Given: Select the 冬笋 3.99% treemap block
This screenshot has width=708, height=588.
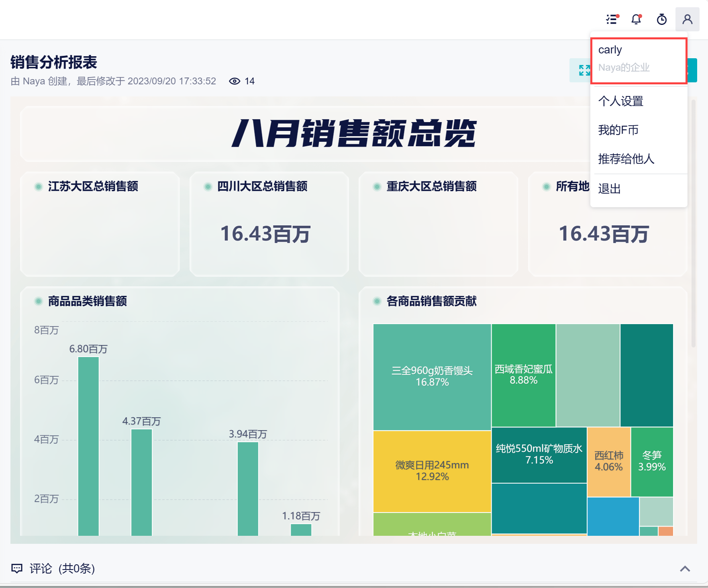Looking at the screenshot, I should tap(652, 462).
